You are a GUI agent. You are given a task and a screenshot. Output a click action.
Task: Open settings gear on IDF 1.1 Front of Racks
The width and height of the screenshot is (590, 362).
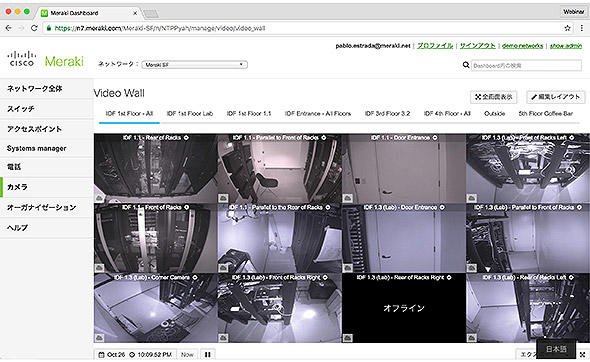187,207
